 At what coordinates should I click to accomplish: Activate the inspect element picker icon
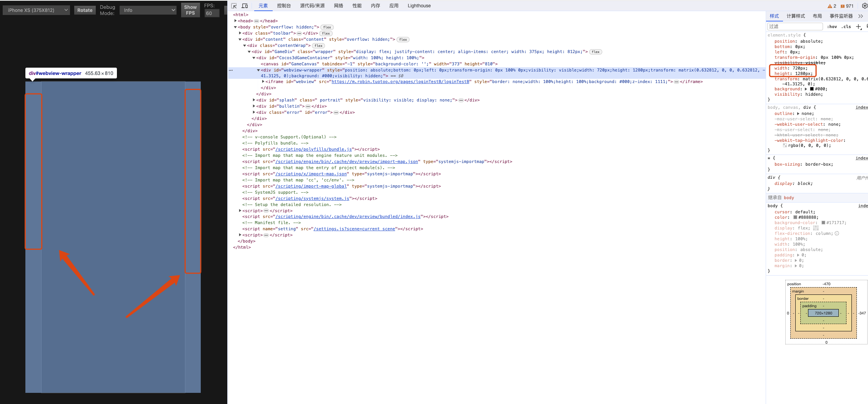point(234,6)
